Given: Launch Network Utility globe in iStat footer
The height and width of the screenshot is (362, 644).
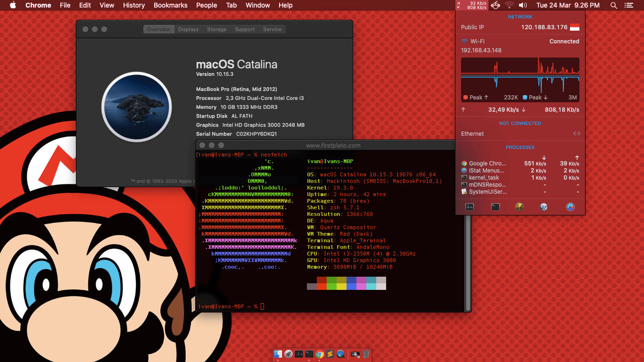Looking at the screenshot, I should 544,207.
